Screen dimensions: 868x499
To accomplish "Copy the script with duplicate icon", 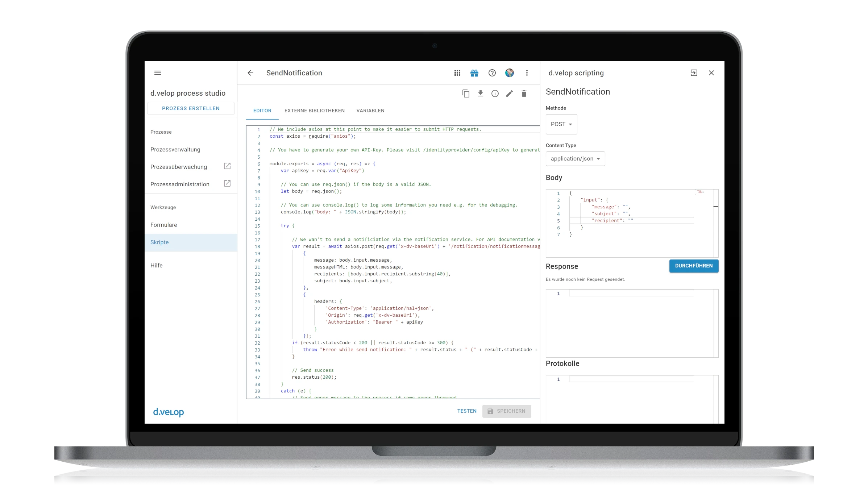I will tap(466, 93).
